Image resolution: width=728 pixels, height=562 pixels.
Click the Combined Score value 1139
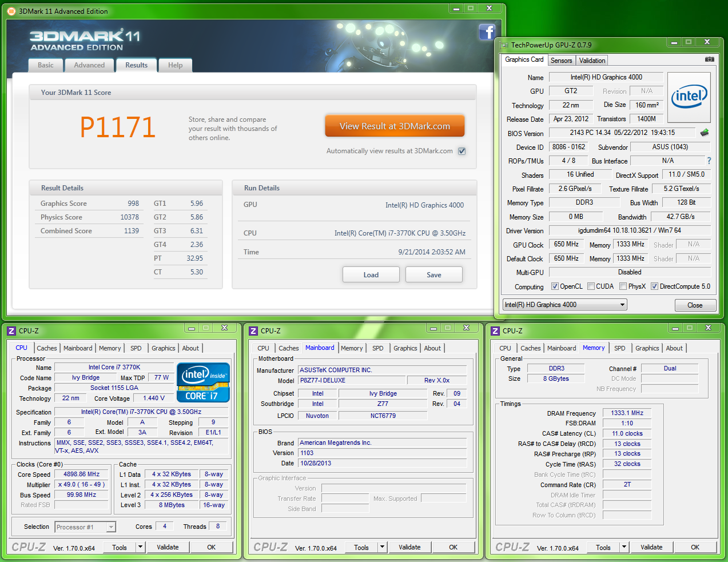pyautogui.click(x=132, y=231)
